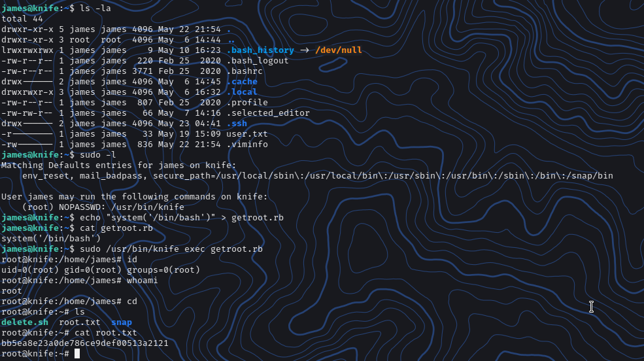
Task: Click the root flag hash bb5ea8e23a0d…
Action: coord(84,343)
